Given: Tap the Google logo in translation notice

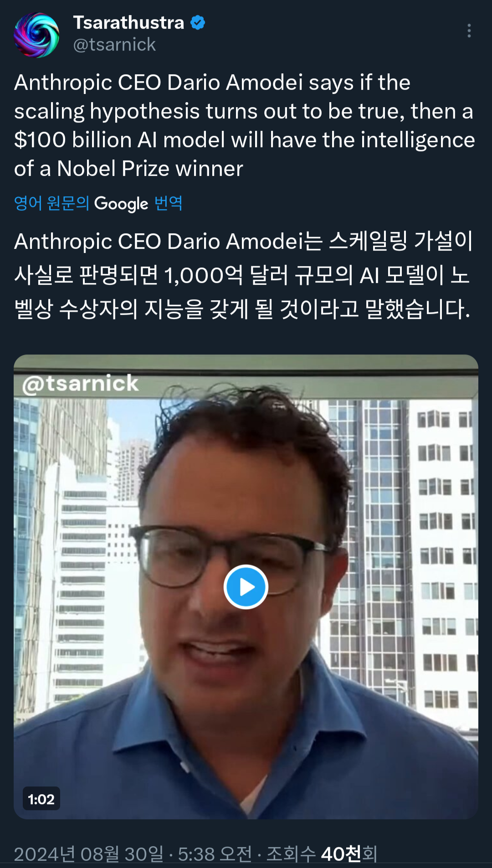Looking at the screenshot, I should click(121, 204).
